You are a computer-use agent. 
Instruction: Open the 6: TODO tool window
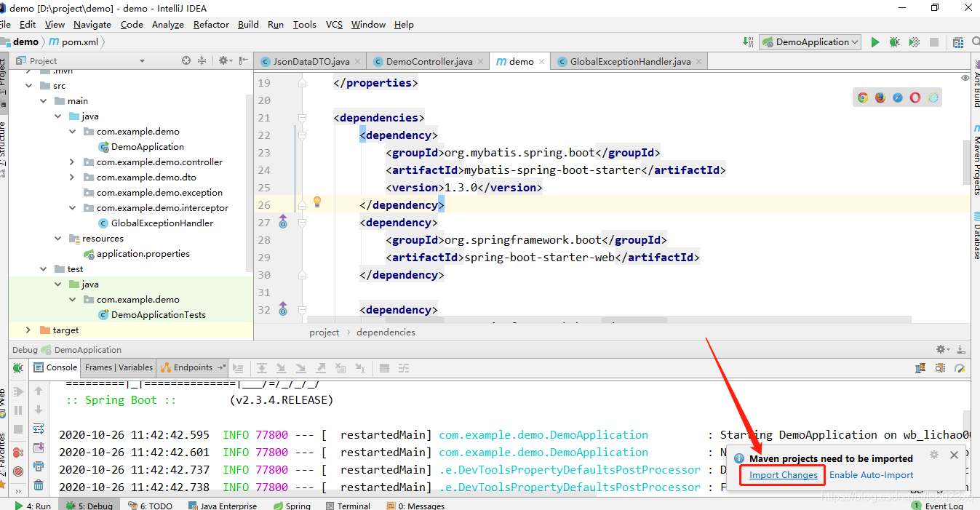(150, 506)
